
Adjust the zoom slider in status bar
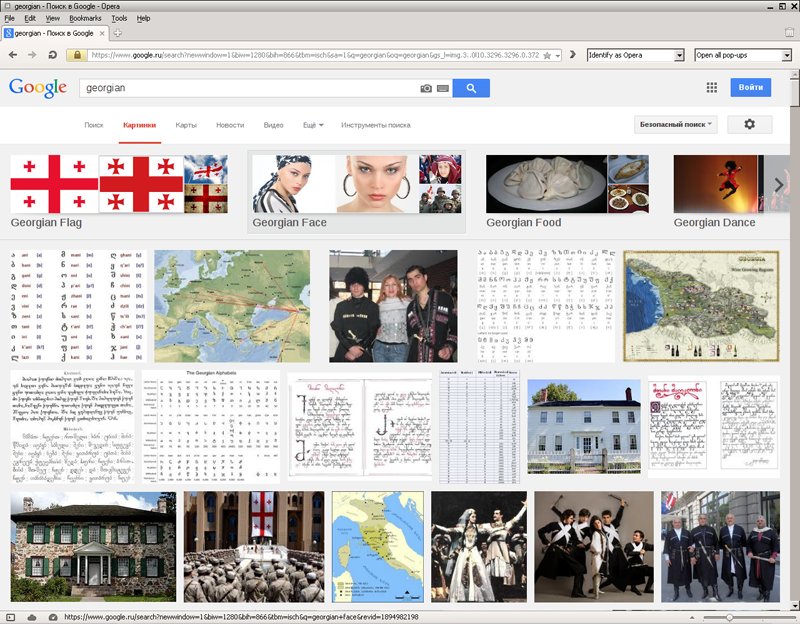tap(731, 617)
